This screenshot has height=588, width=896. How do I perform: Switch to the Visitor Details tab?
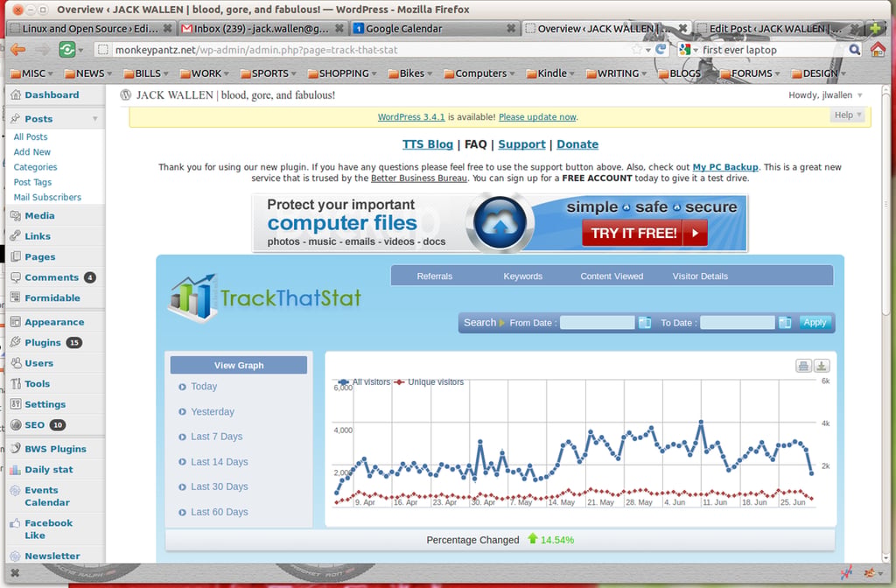[700, 276]
